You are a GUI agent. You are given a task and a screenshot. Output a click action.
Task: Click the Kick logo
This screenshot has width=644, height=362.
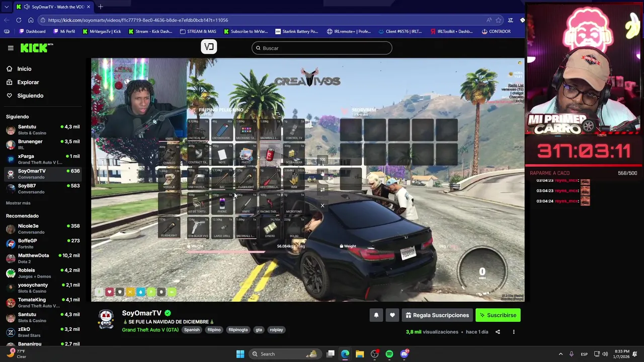click(37, 48)
